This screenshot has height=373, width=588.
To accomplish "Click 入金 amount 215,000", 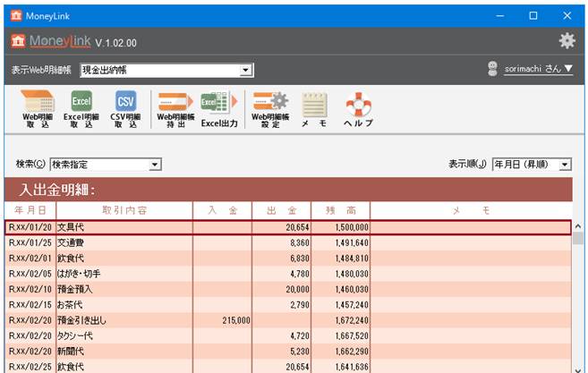I will (x=236, y=320).
